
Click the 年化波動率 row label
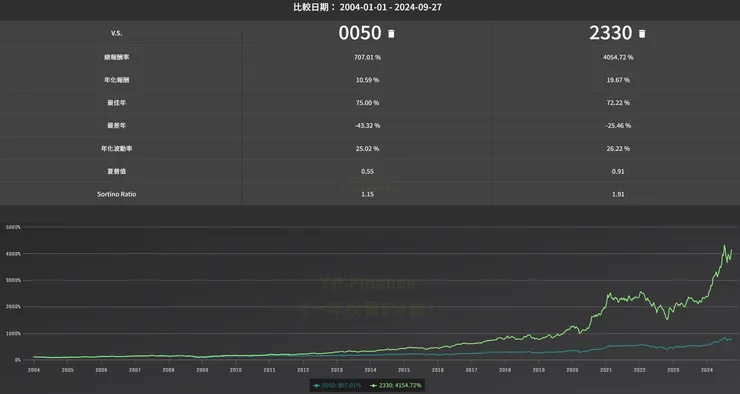coord(117,149)
